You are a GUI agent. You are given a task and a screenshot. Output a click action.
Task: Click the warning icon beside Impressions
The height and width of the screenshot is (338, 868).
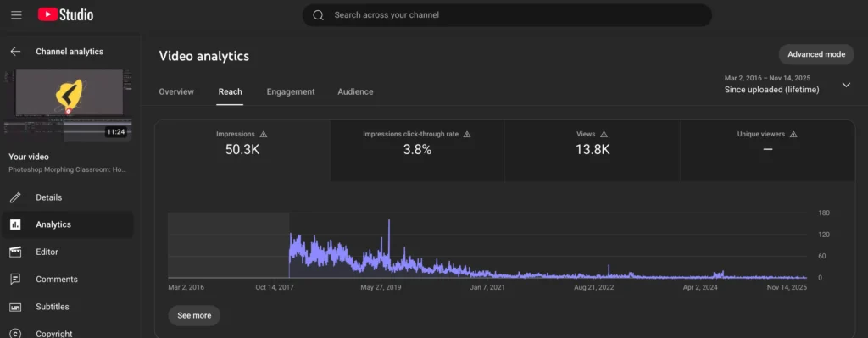[x=264, y=134]
